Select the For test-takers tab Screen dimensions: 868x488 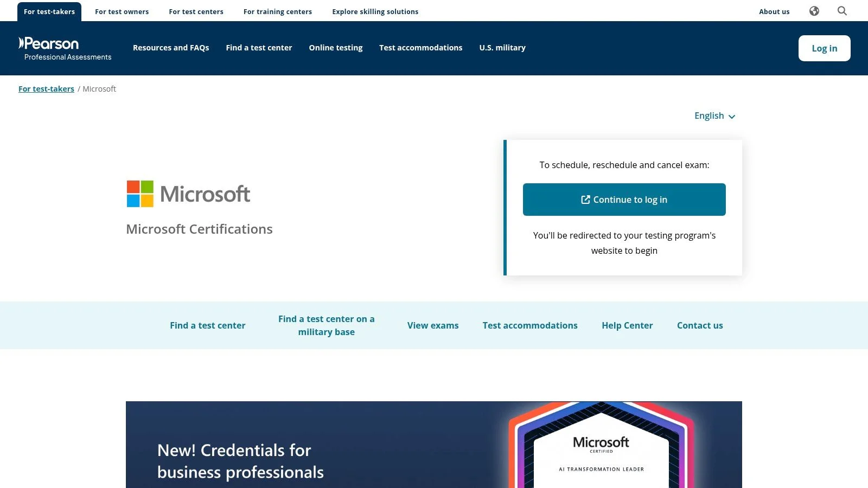[49, 11]
